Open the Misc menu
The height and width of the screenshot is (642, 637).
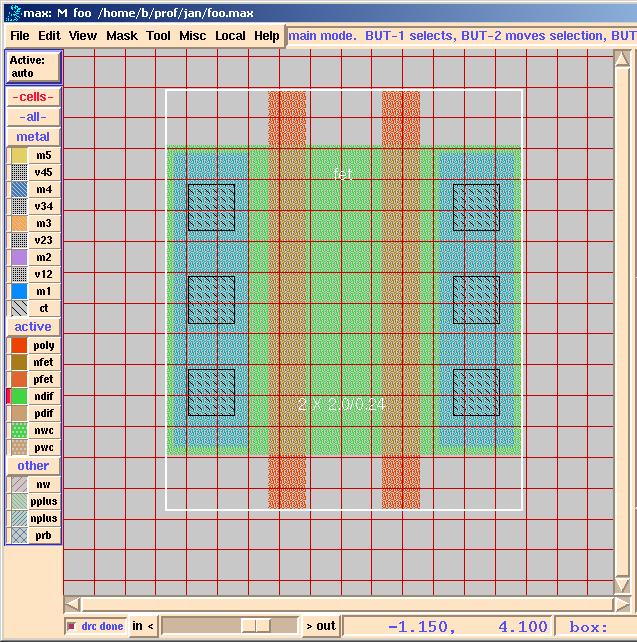point(192,36)
